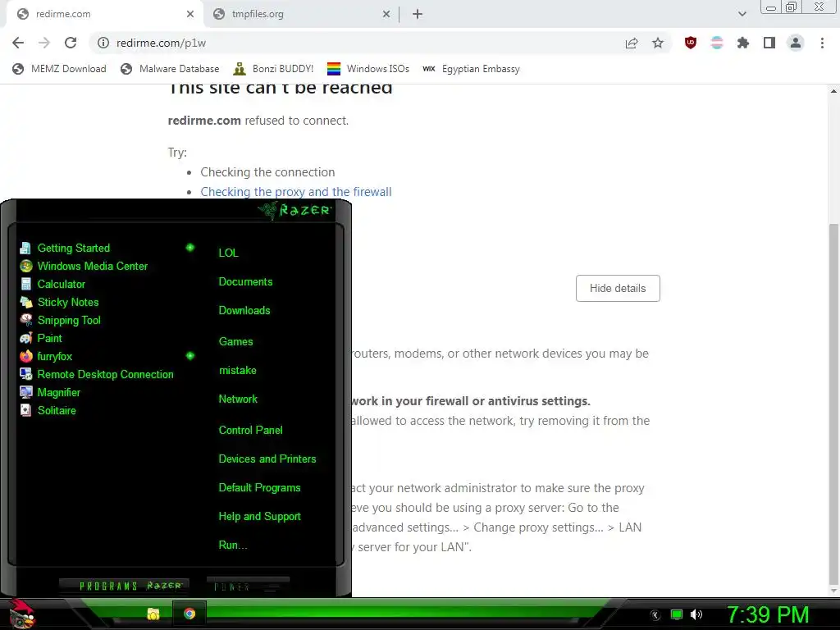The image size is (840, 630).
Task: Open Games in Start menu
Action: 235,342
